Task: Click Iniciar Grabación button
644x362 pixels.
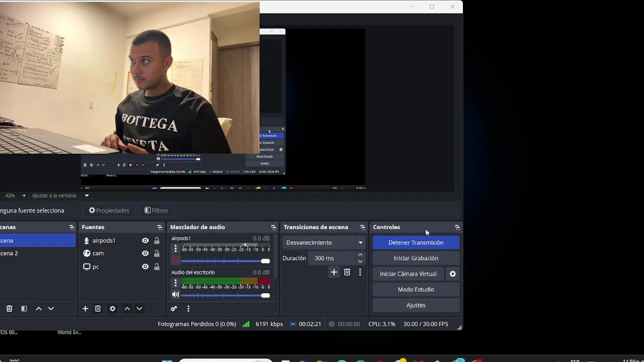Action: 416,258
